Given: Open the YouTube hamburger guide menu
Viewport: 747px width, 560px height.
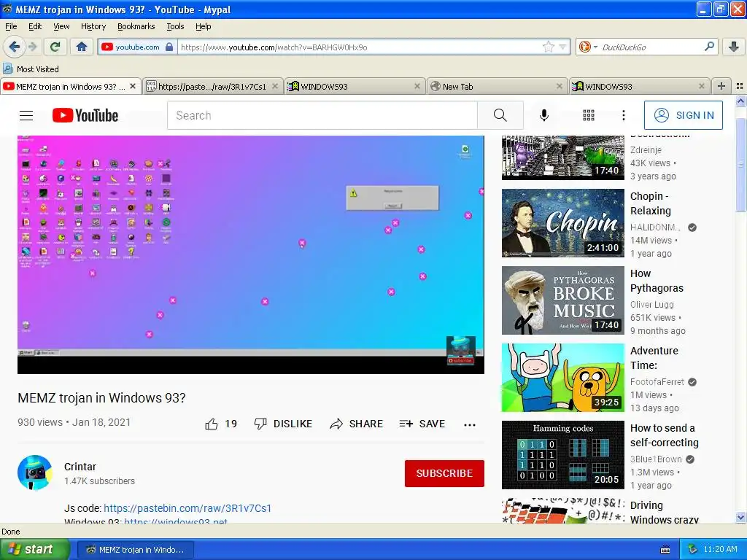Looking at the screenshot, I should 26,115.
